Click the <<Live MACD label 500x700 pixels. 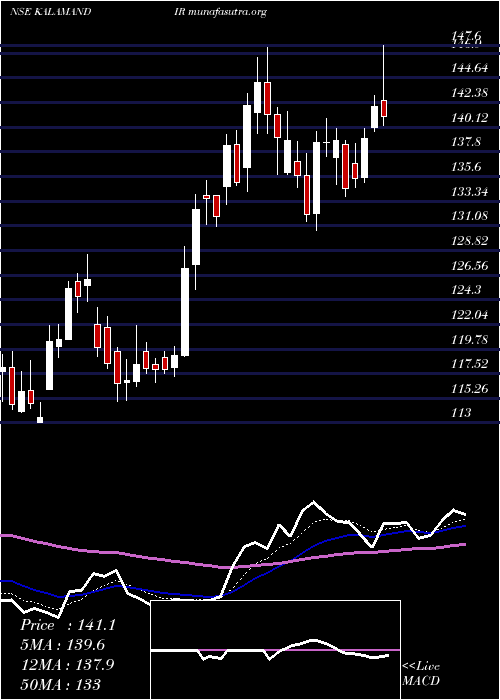(421, 674)
